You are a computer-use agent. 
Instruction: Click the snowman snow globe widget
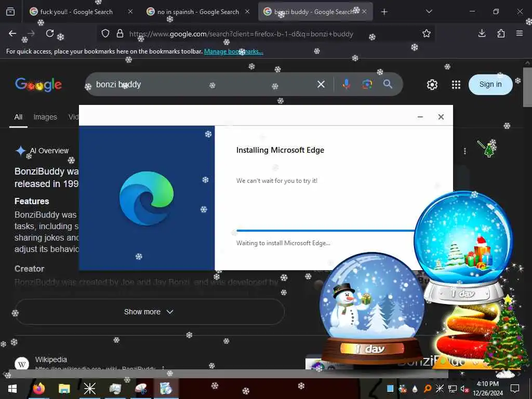(x=373, y=308)
